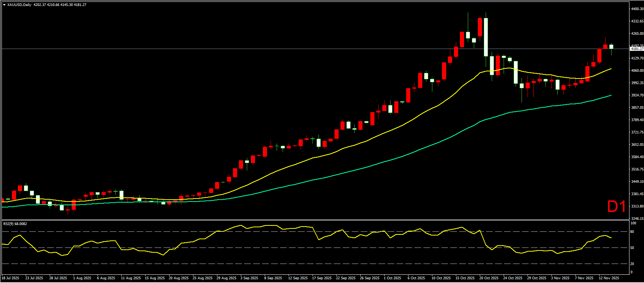Select the latest white candle on chart
The height and width of the screenshot is (283, 644).
pos(611,47)
